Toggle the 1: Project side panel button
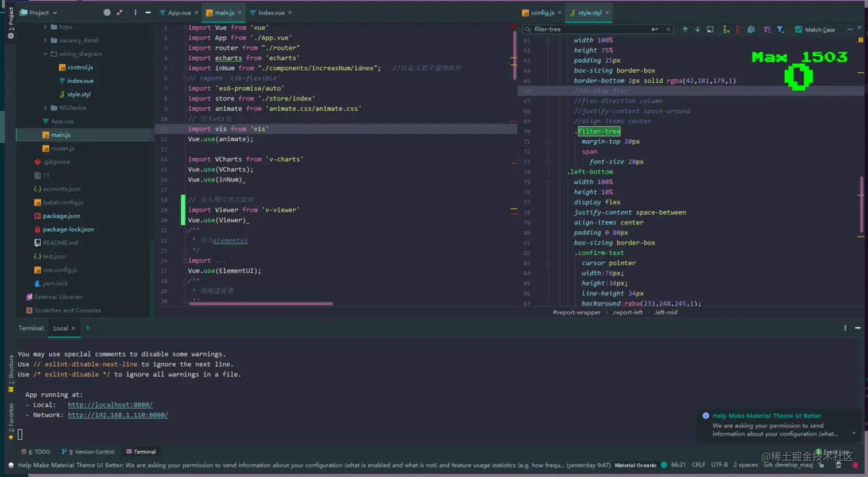 [10, 23]
